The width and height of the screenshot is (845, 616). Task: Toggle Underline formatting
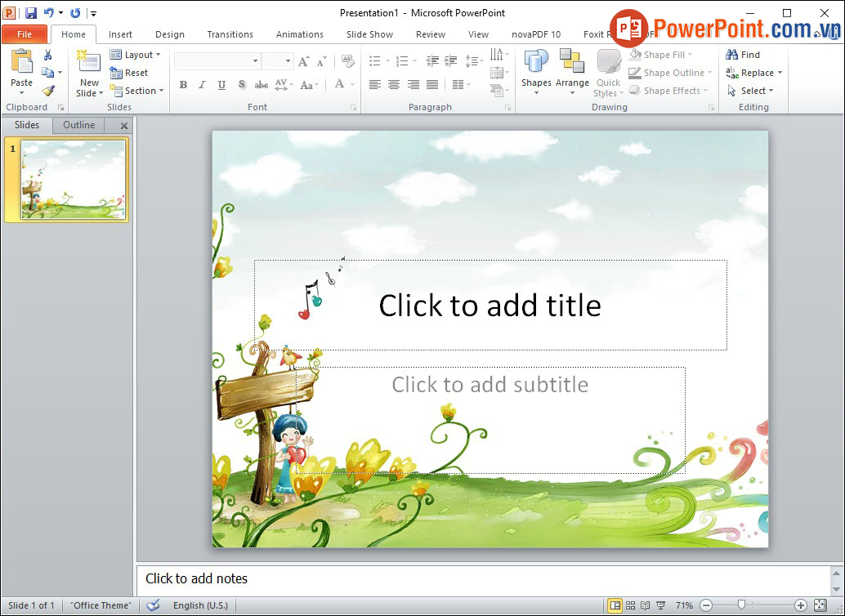click(221, 85)
